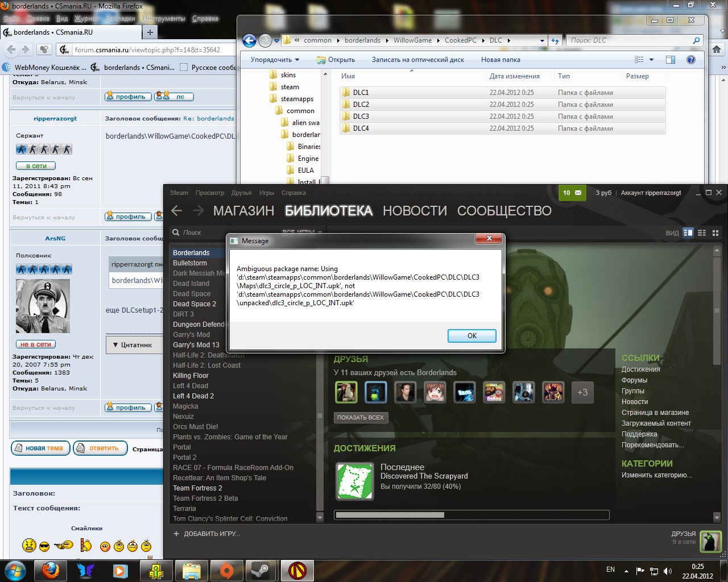Click Explorer's blue back navigation button
728x582 pixels.
(249, 40)
